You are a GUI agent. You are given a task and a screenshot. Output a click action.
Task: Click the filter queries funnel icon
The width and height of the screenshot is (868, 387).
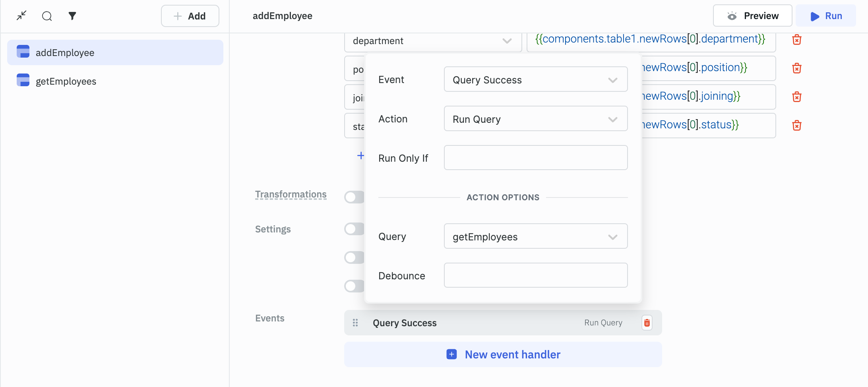tap(72, 16)
